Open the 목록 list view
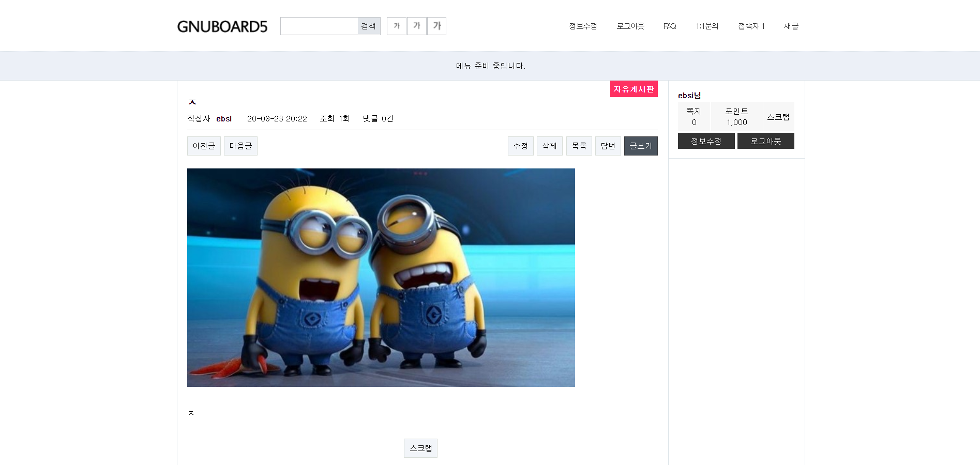The width and height of the screenshot is (980, 465). click(579, 146)
